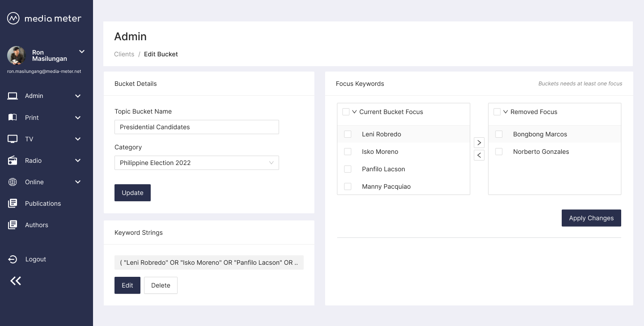Collapse sidebar with double-chevron icon
The height and width of the screenshot is (326, 644).
click(x=16, y=281)
